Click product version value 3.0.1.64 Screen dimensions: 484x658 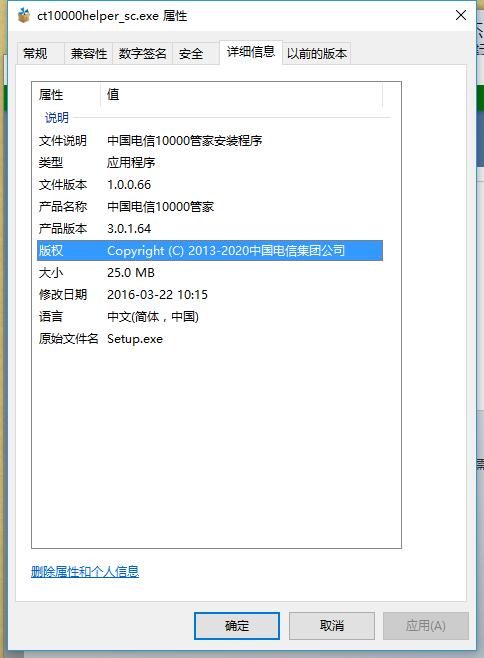129,229
